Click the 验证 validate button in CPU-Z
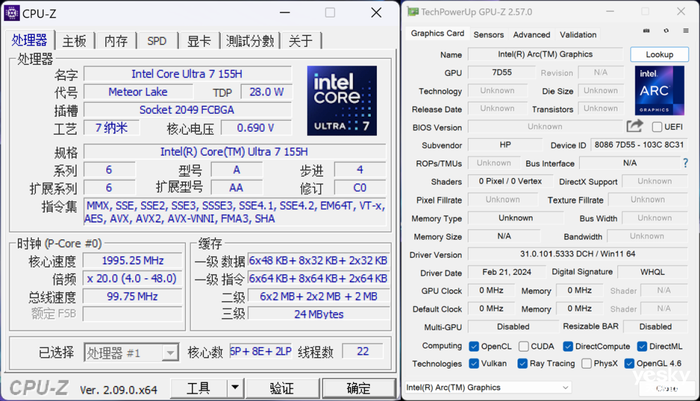The height and width of the screenshot is (401, 700). (x=282, y=388)
